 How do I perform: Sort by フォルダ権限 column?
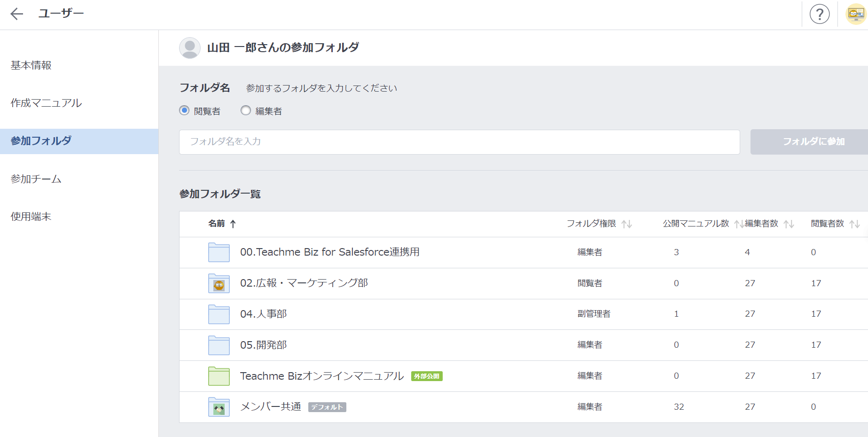(626, 224)
